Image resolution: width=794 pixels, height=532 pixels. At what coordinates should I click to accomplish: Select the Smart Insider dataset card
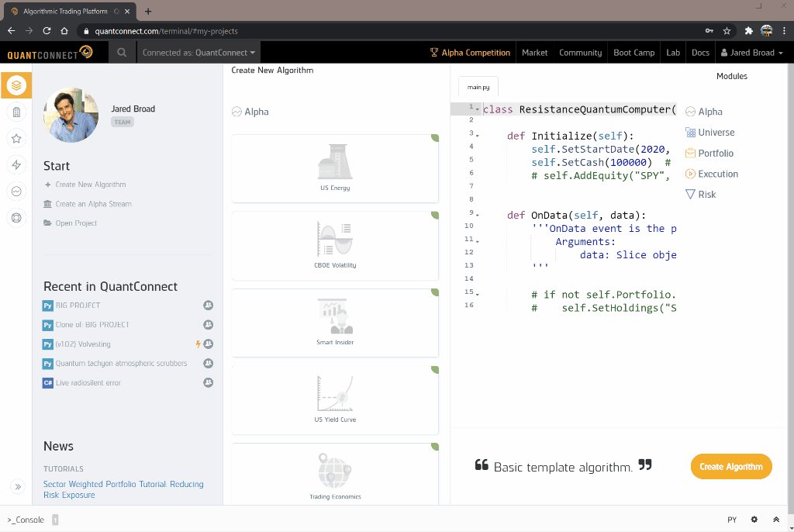335,323
